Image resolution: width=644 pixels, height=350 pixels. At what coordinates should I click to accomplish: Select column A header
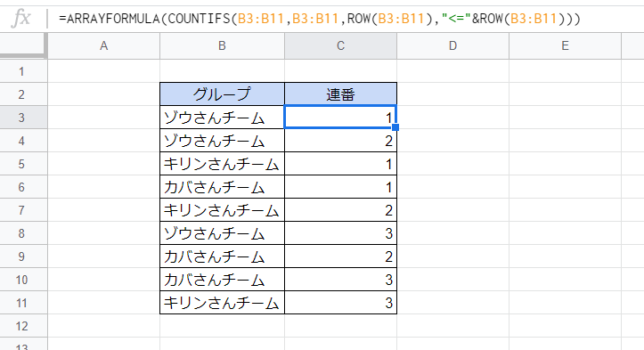click(x=104, y=45)
